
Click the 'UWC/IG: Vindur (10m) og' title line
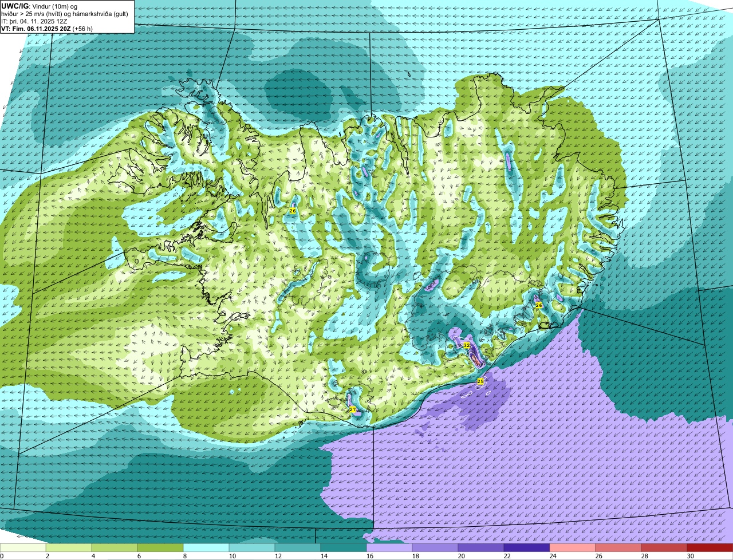(x=39, y=6)
